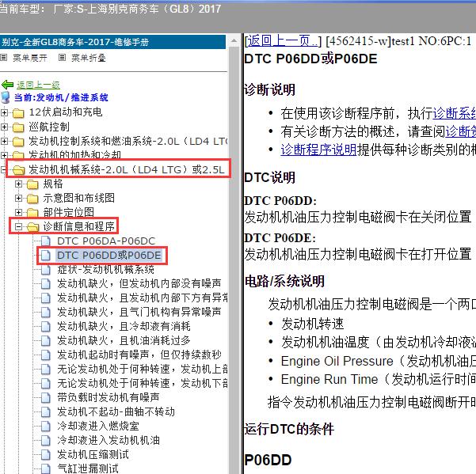This screenshot has height=474, width=476.
Task: Expand the 12伏启动和充电 node
Action: (4, 113)
